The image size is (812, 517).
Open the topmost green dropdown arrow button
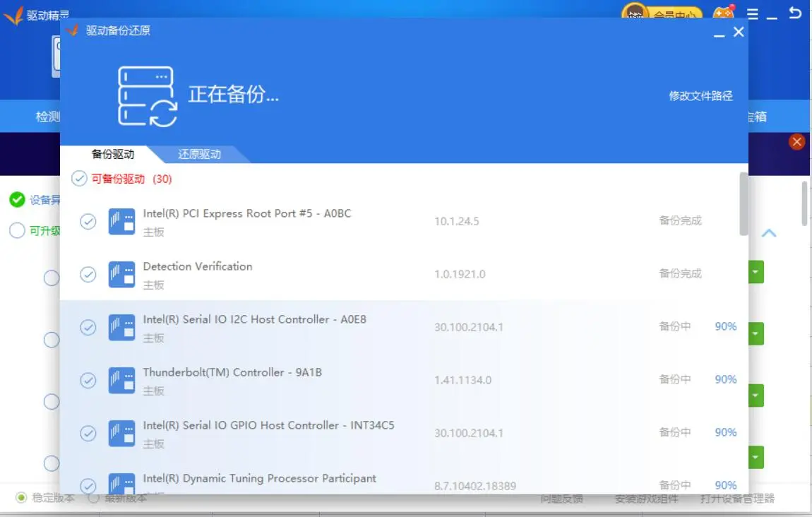coord(756,272)
